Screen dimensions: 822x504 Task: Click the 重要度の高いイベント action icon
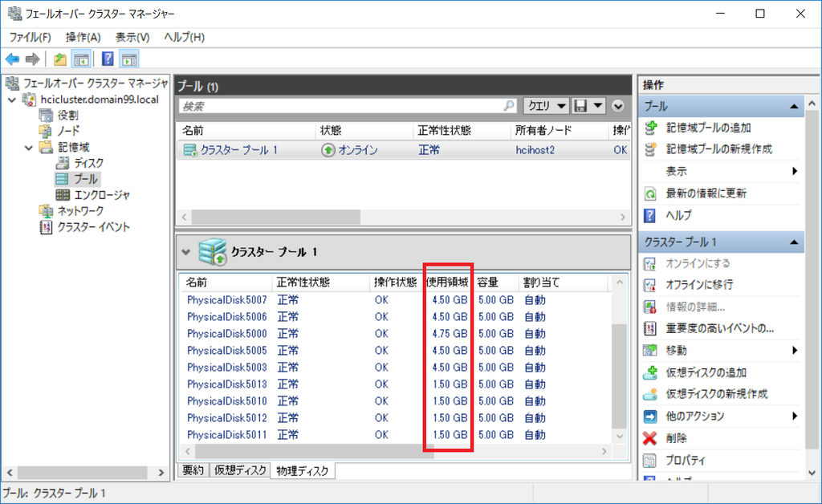(x=650, y=328)
